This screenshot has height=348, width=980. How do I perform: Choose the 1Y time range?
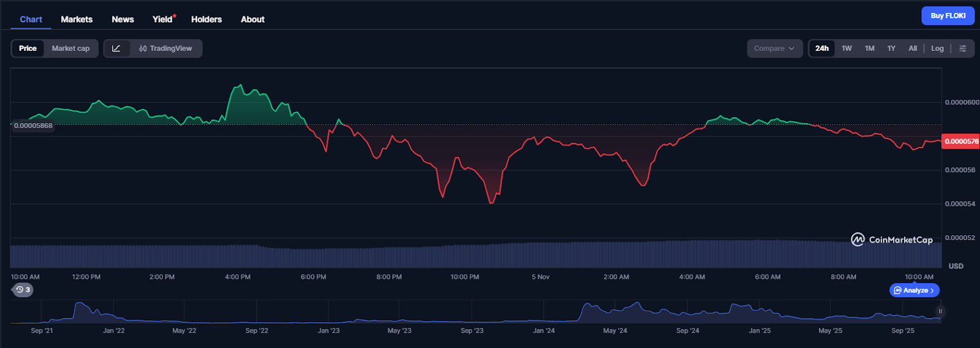click(891, 48)
